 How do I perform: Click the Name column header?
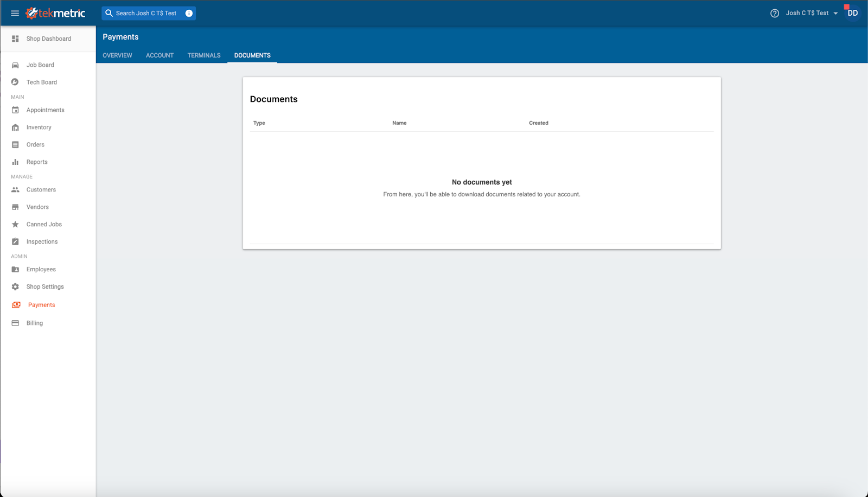pyautogui.click(x=399, y=123)
